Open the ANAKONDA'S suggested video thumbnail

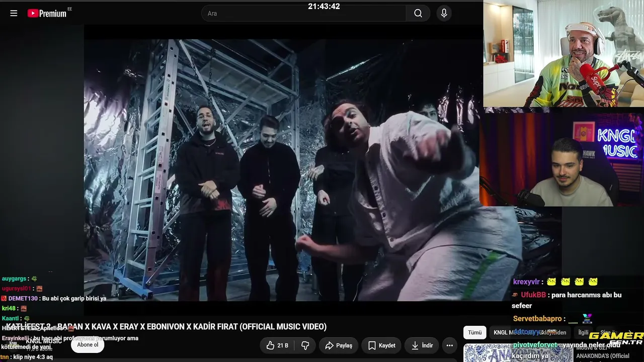518,352
